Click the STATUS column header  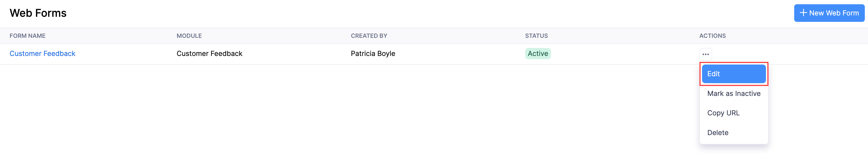(x=536, y=36)
